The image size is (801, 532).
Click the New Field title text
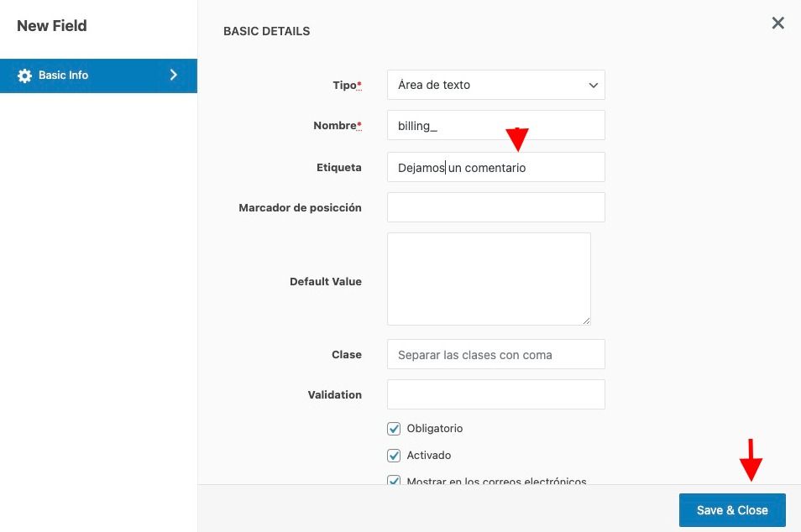pyautogui.click(x=51, y=25)
